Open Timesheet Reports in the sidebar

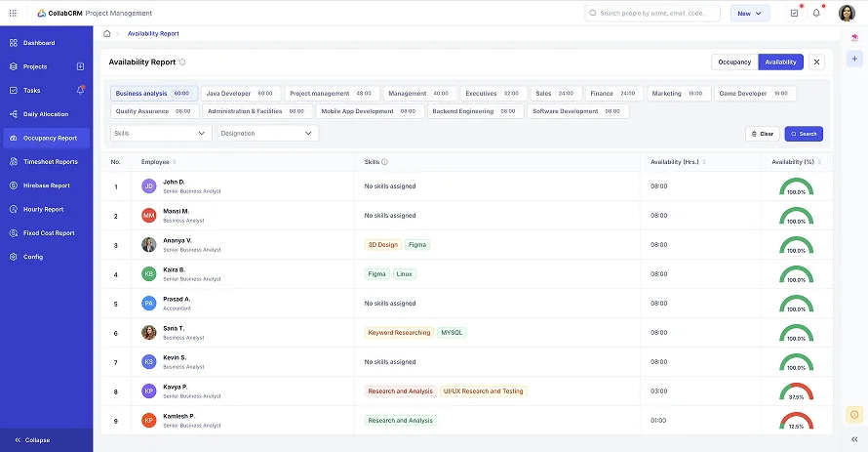click(x=47, y=162)
